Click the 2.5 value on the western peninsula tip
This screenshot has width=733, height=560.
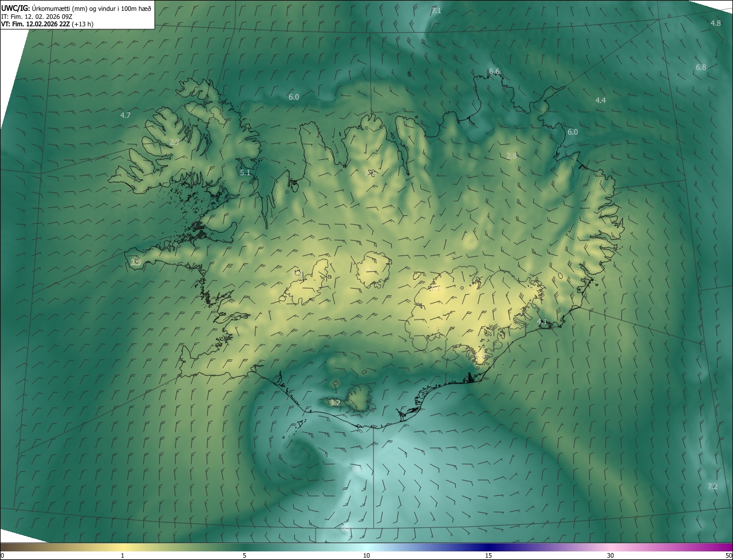point(136,262)
